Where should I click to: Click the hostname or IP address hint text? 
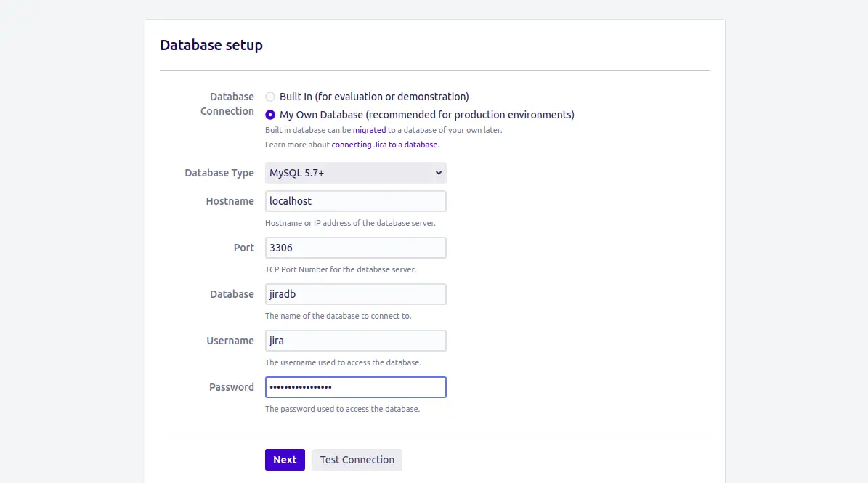pyautogui.click(x=350, y=224)
